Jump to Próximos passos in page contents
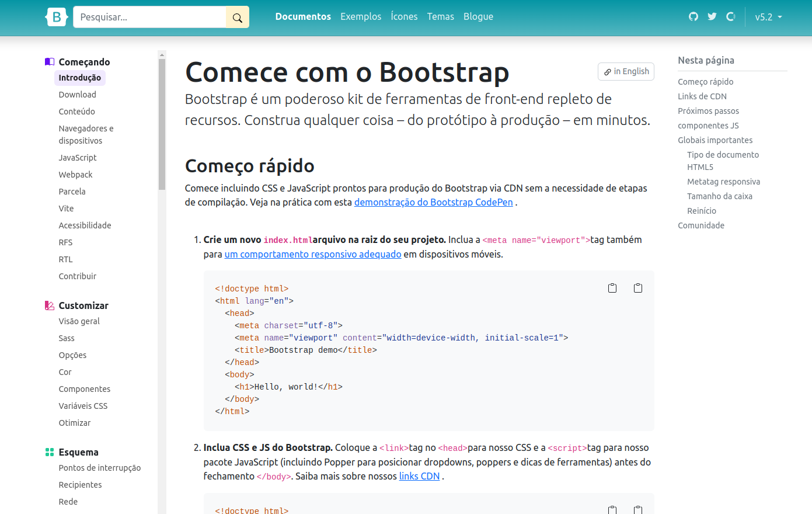Image resolution: width=812 pixels, height=514 pixels. [x=708, y=111]
